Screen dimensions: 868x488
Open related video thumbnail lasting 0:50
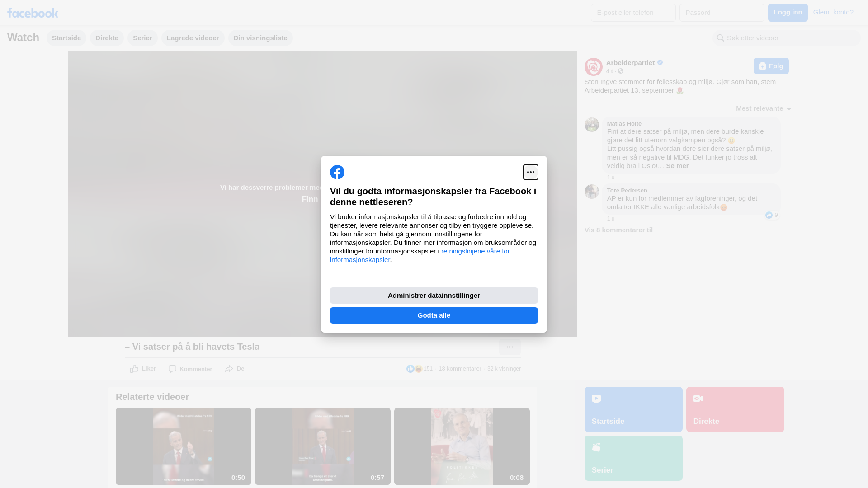(x=184, y=446)
